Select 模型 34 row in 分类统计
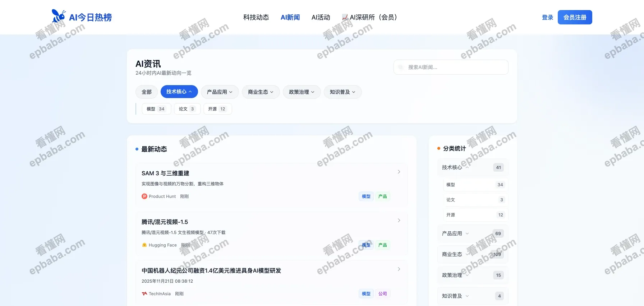The height and width of the screenshot is (306, 644). (475, 185)
